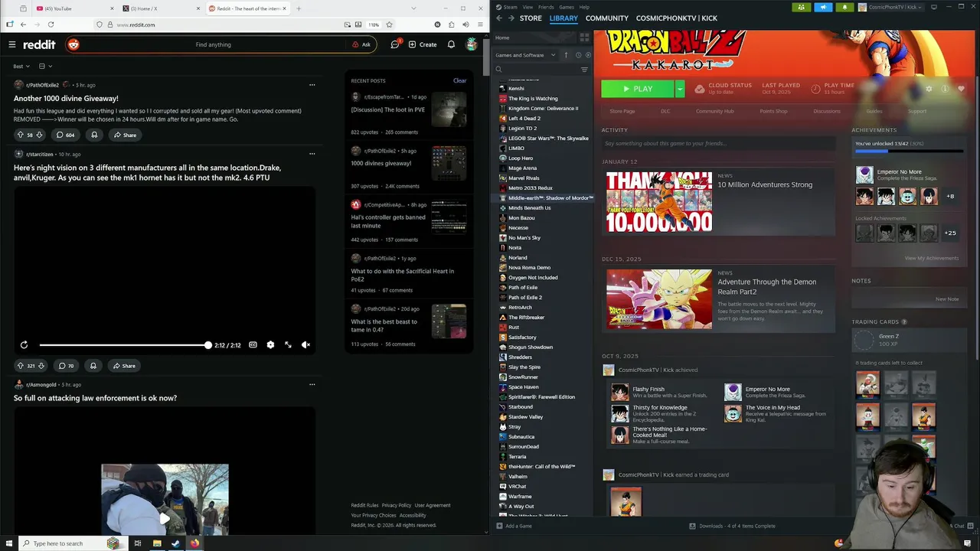Create a new Reddit post
Screen dimensions: 980x551
pyautogui.click(x=423, y=44)
